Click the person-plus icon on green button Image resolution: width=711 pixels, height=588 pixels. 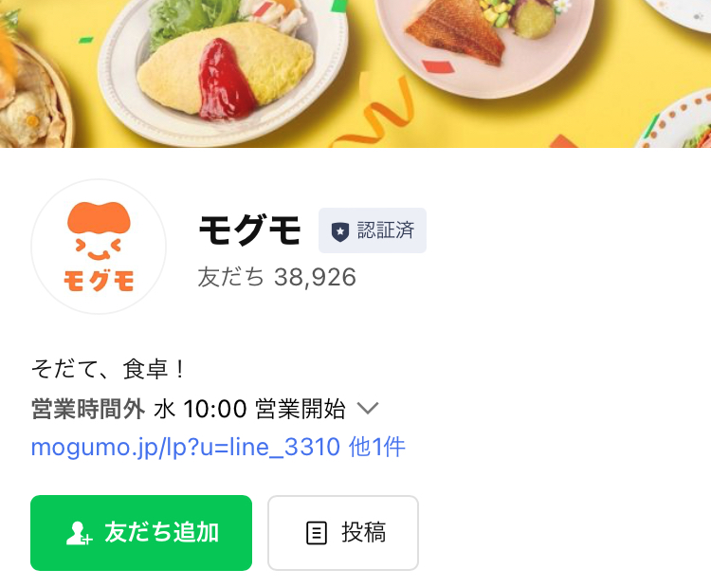point(80,533)
